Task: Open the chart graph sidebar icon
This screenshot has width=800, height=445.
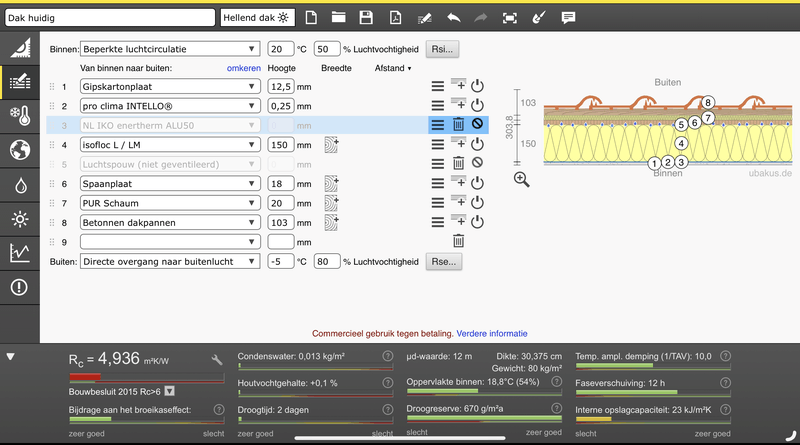Action: 20,253
